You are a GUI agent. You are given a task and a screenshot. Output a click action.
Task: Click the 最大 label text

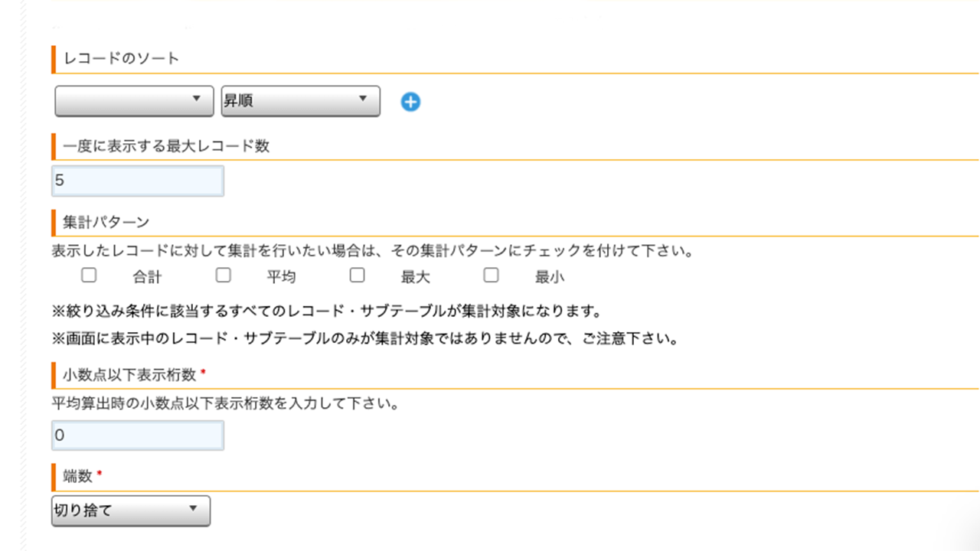point(416,277)
